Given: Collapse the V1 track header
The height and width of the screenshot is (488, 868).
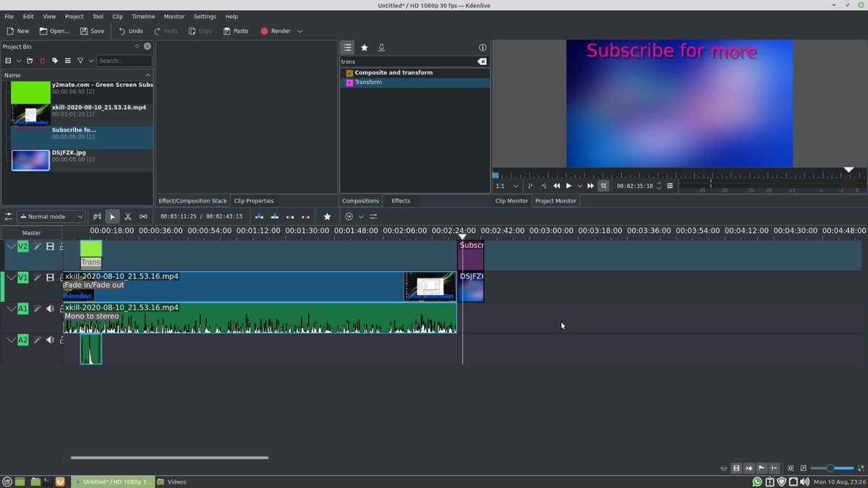Looking at the screenshot, I should [10, 277].
